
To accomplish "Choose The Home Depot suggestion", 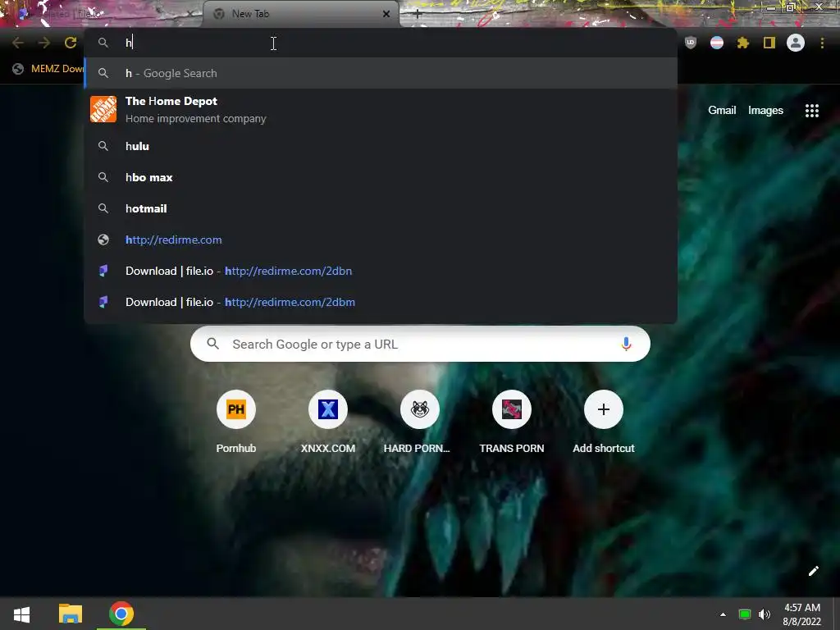I will pos(381,109).
